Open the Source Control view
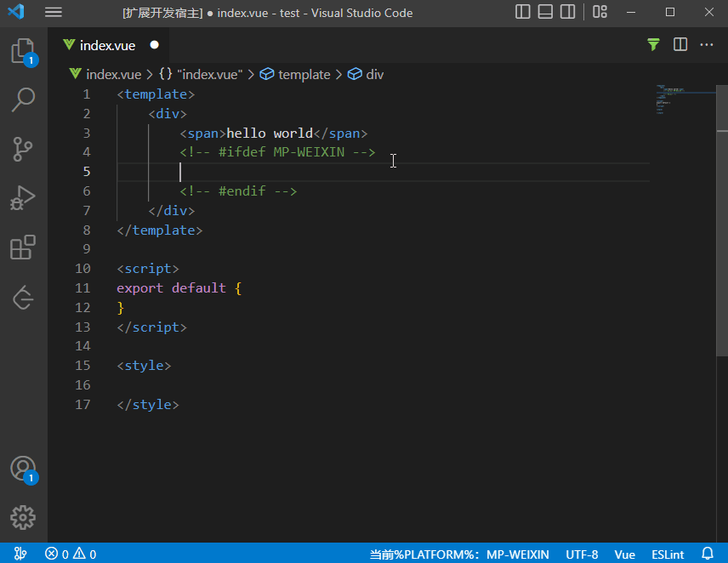The width and height of the screenshot is (728, 563). coord(23,149)
